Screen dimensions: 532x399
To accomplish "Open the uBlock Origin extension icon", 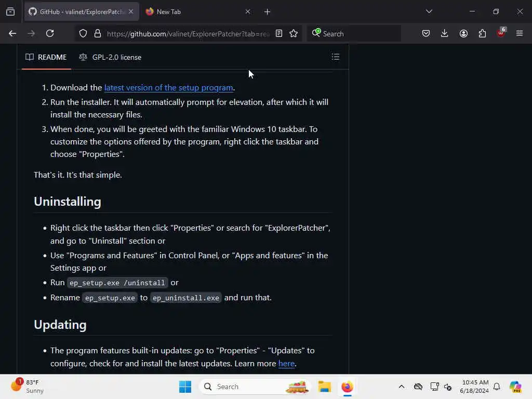I will 501,33.
